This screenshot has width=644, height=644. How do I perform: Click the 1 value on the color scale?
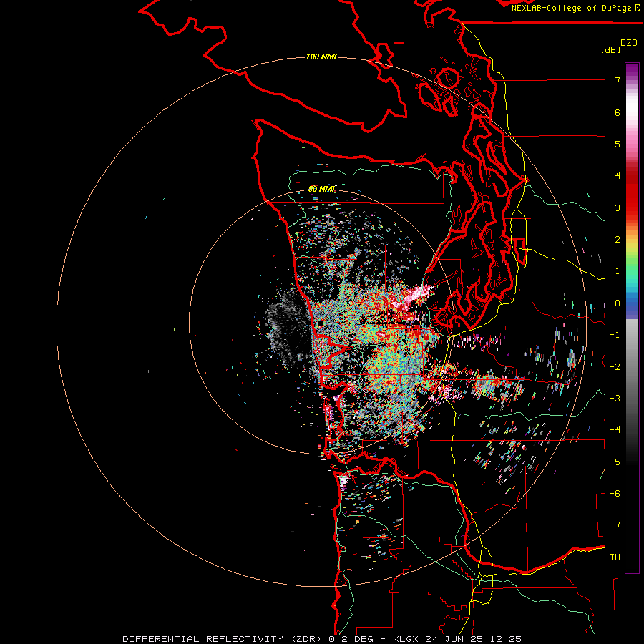pyautogui.click(x=618, y=271)
